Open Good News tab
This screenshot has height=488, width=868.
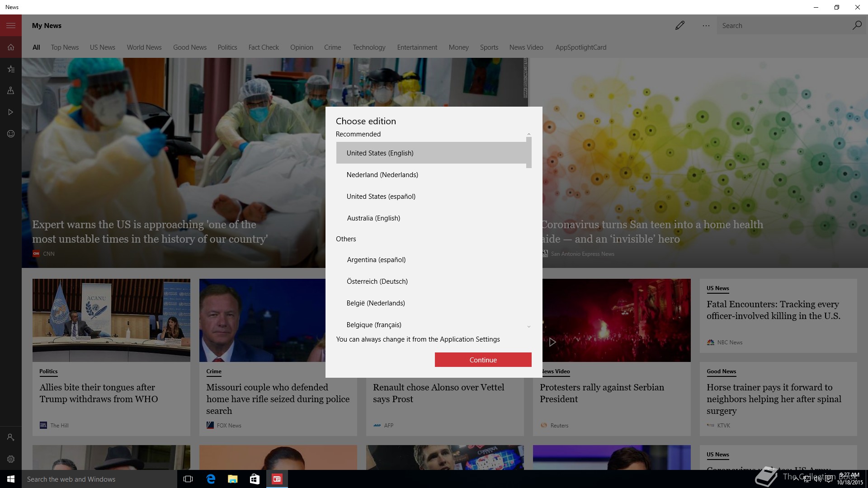click(190, 47)
